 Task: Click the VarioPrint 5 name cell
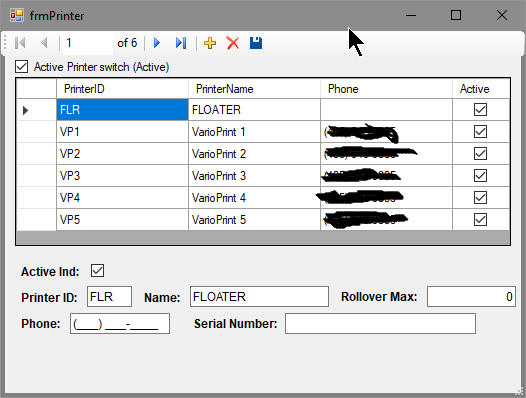click(x=254, y=220)
